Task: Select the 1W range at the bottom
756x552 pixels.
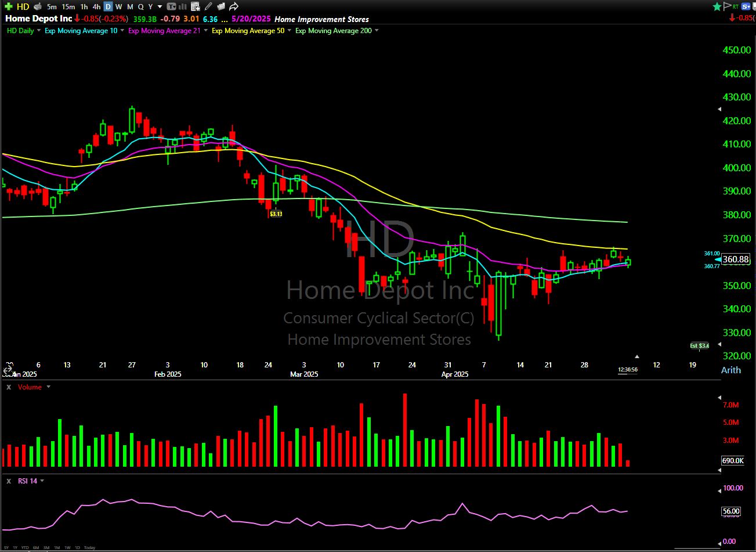Action: 67,547
